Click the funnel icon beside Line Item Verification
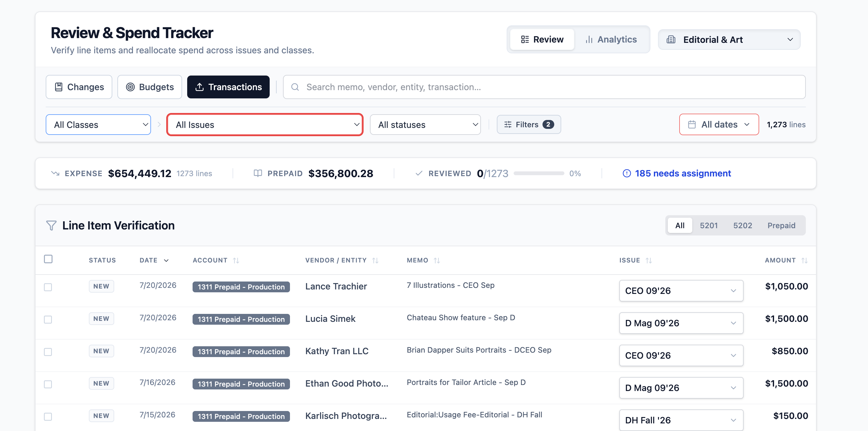The image size is (868, 431). tap(51, 225)
